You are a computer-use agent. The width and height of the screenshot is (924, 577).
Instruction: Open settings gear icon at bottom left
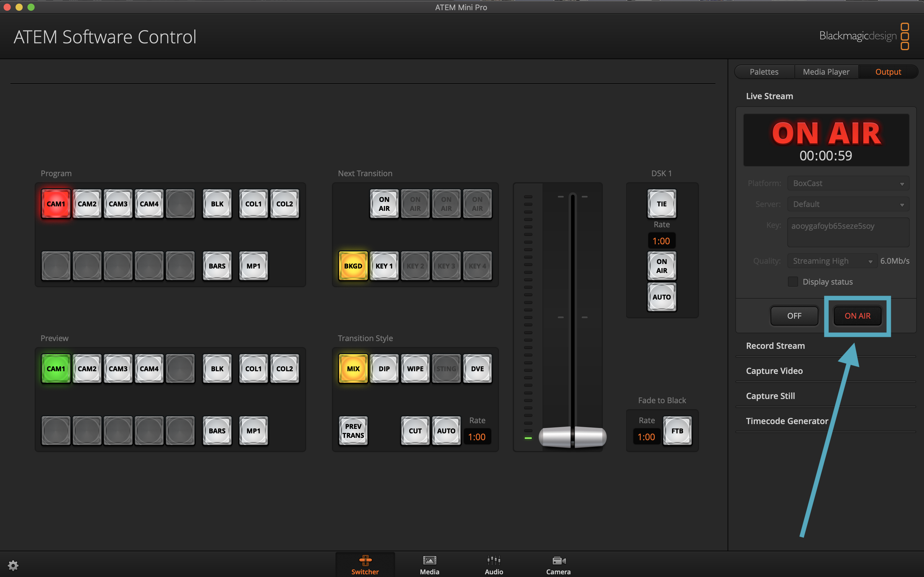(13, 565)
